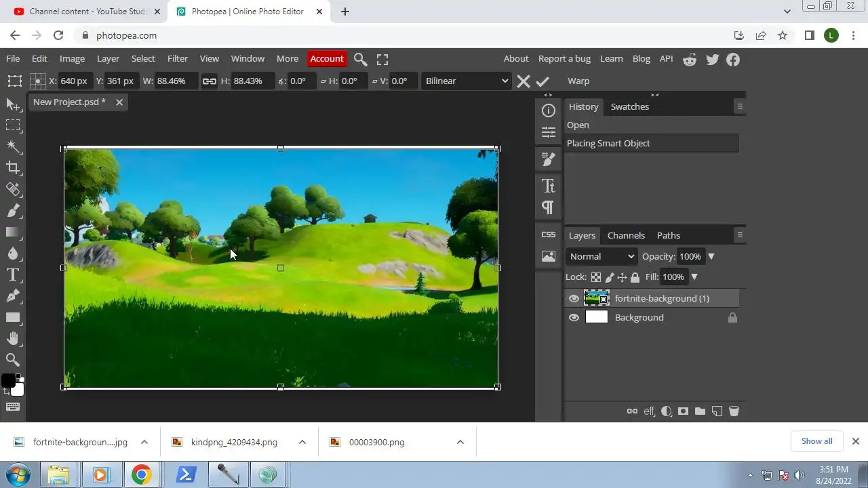Open the Properties sliders panel icon
This screenshot has height=488, width=868.
pyautogui.click(x=549, y=131)
